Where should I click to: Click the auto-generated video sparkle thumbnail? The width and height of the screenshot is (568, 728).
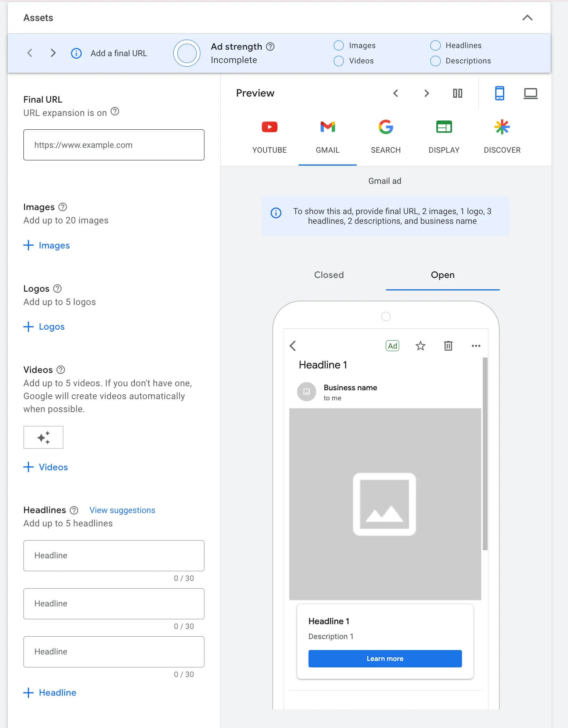(x=43, y=437)
